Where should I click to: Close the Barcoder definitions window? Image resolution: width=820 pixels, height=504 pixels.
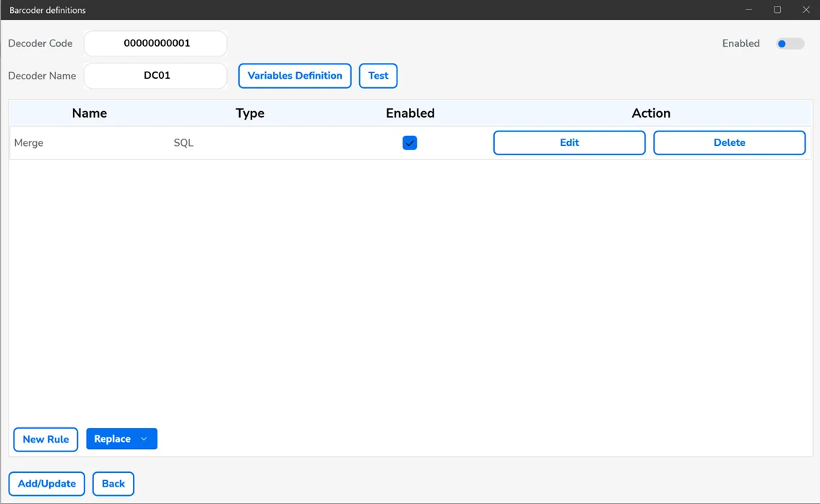pyautogui.click(x=806, y=10)
